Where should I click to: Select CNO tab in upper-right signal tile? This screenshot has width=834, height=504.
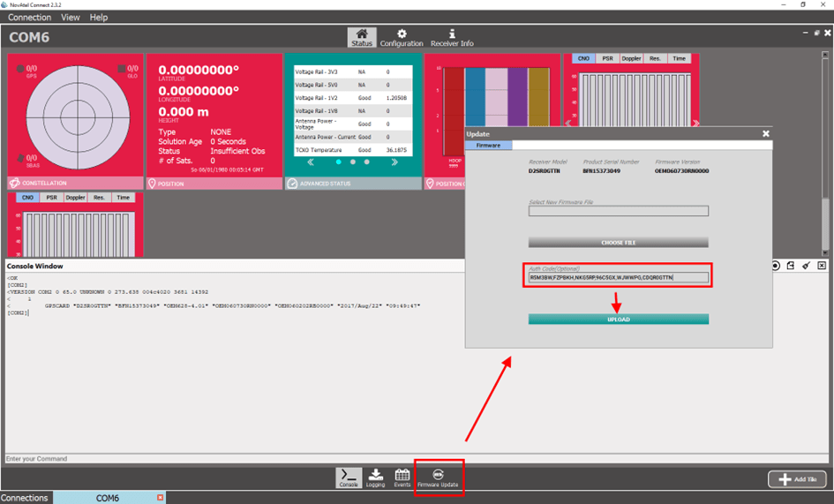(583, 58)
